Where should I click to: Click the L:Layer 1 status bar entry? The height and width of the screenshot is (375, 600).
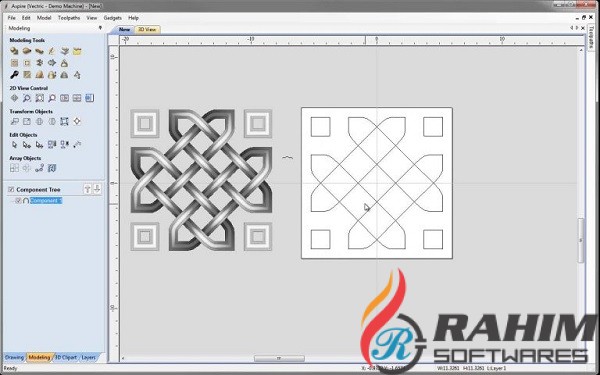pyautogui.click(x=495, y=368)
